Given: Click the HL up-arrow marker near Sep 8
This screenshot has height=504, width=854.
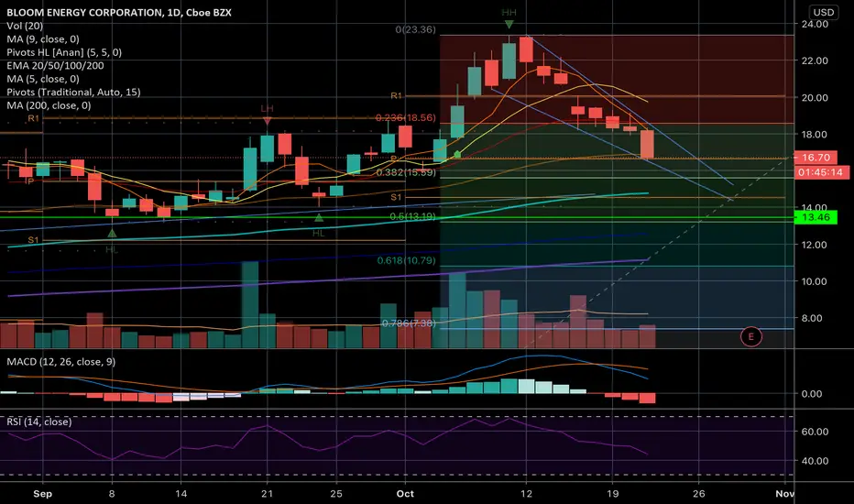Looking at the screenshot, I should [112, 233].
